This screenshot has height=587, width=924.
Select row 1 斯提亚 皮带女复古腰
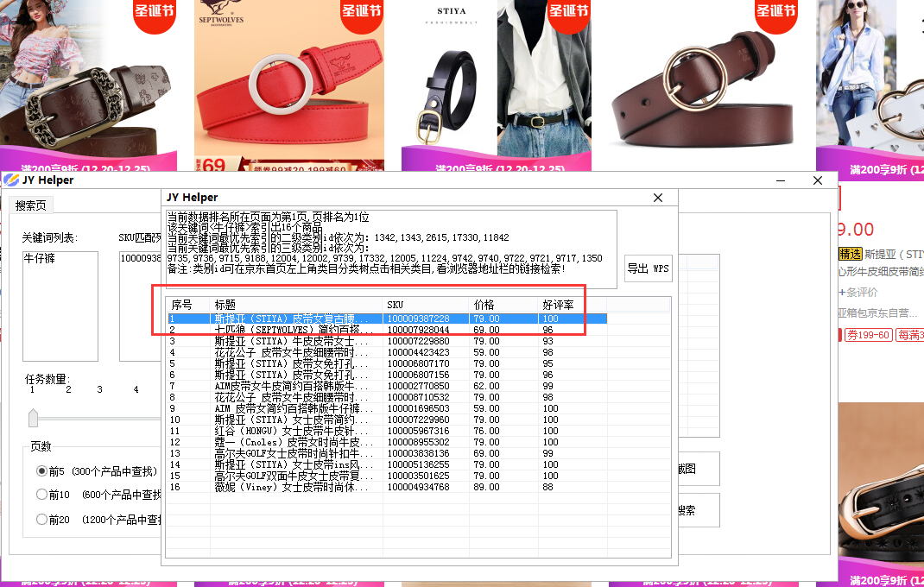(x=387, y=319)
